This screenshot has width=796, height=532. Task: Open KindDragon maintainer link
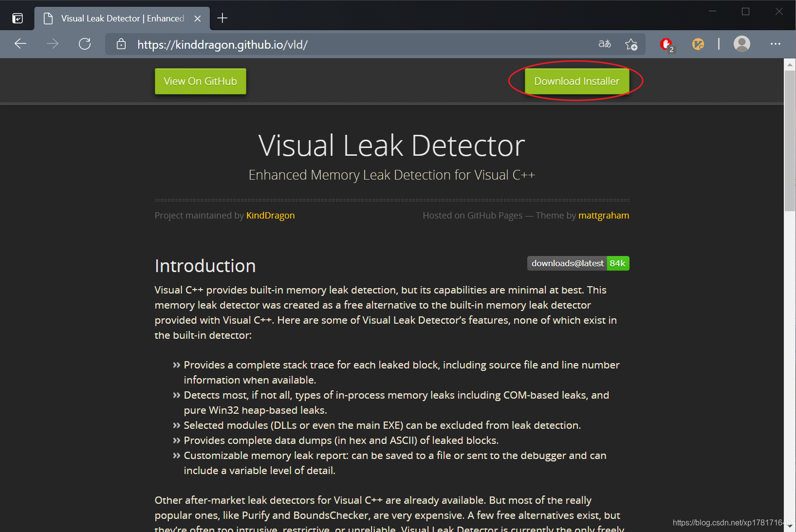[x=270, y=216]
